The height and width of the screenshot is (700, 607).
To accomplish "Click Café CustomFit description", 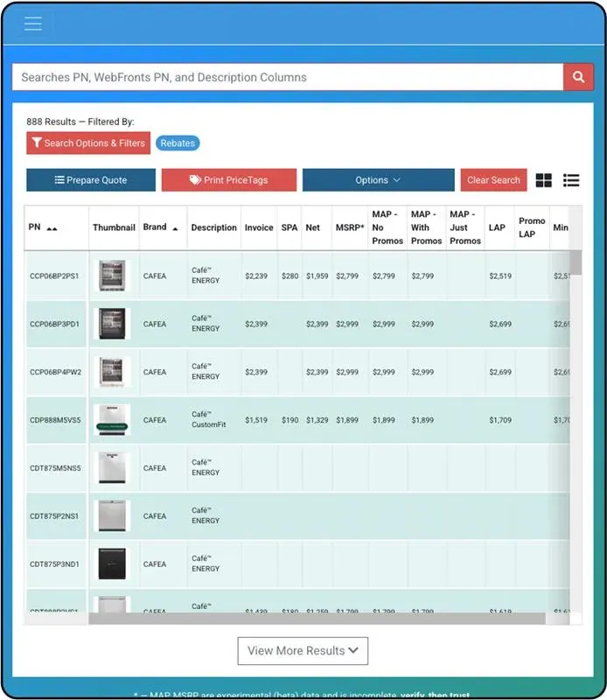I will pyautogui.click(x=208, y=420).
